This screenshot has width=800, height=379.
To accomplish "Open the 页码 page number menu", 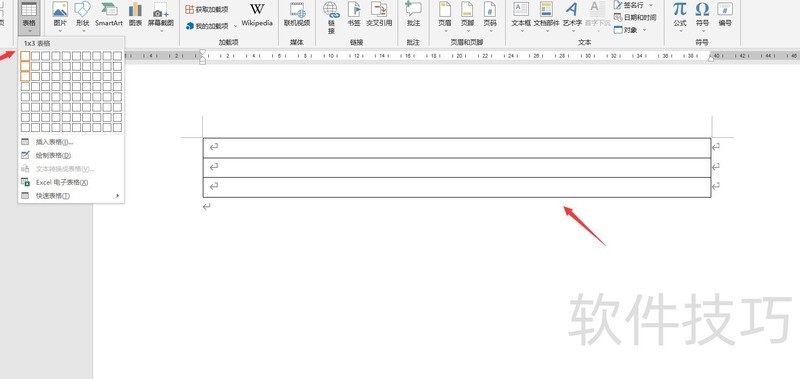I will (x=490, y=15).
